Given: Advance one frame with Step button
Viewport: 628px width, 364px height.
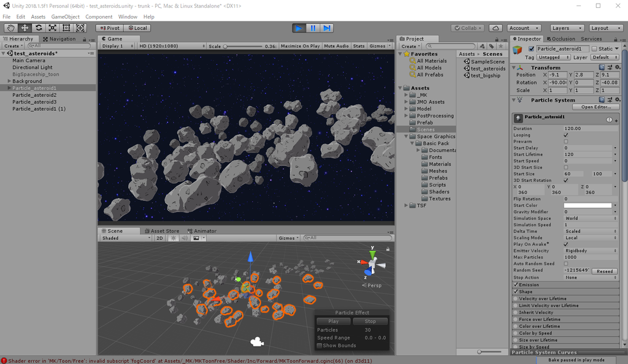Looking at the screenshot, I should (327, 28).
